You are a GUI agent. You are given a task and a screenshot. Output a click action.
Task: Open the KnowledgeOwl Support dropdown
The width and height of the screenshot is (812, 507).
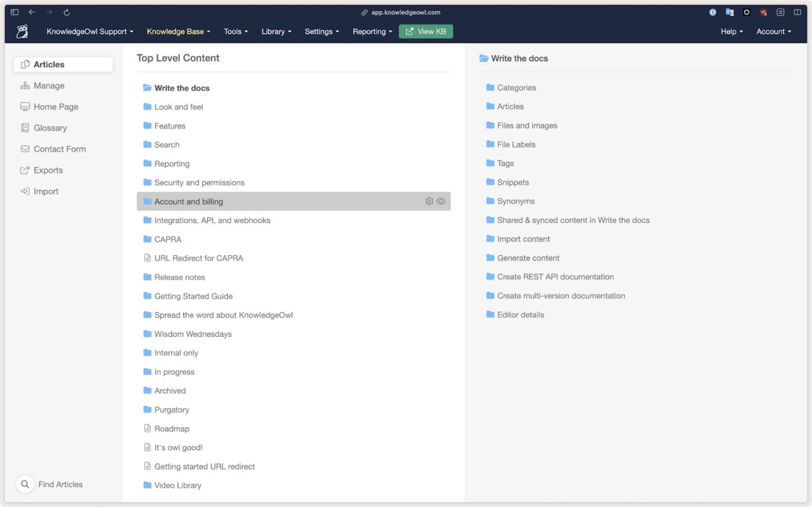pyautogui.click(x=90, y=31)
